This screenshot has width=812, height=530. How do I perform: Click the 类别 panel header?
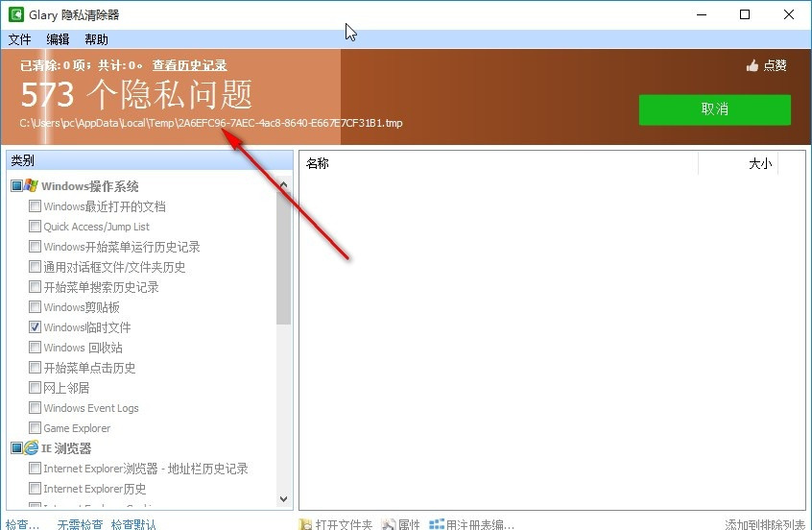(150, 160)
